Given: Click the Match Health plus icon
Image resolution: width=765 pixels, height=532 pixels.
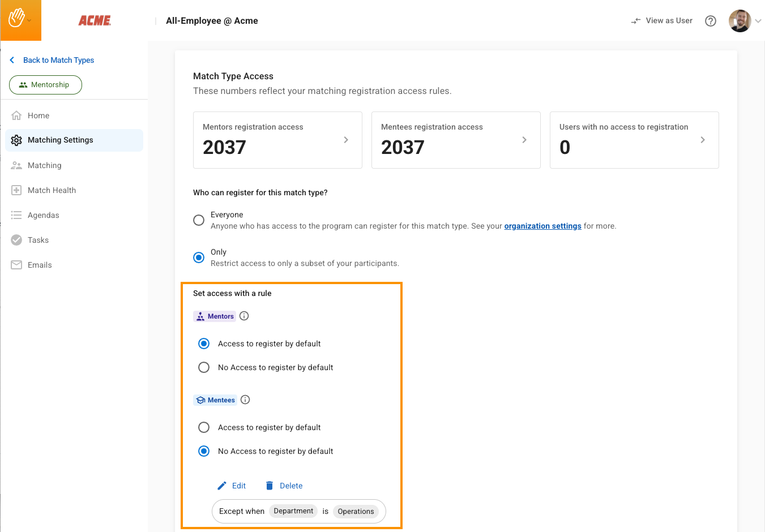Looking at the screenshot, I should [16, 190].
